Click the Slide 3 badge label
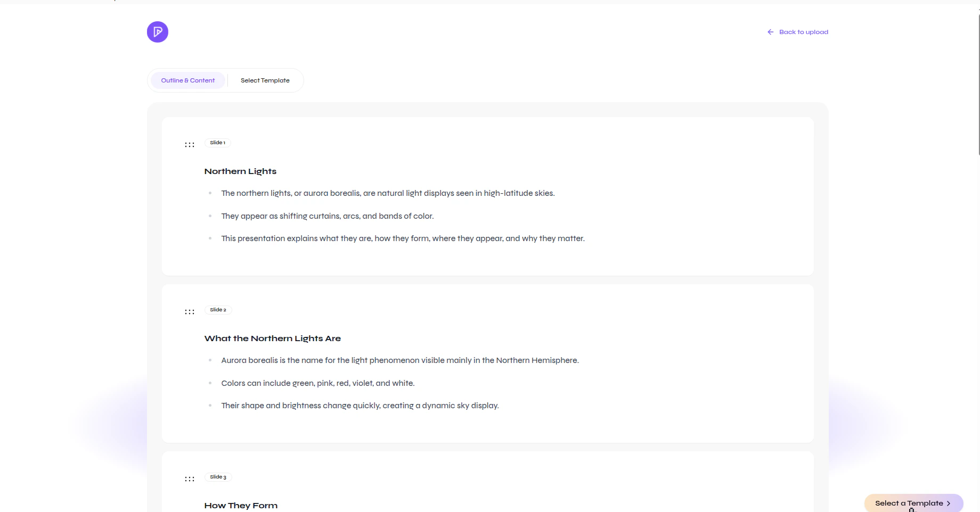Screen dimensions: 980x512 (218, 476)
